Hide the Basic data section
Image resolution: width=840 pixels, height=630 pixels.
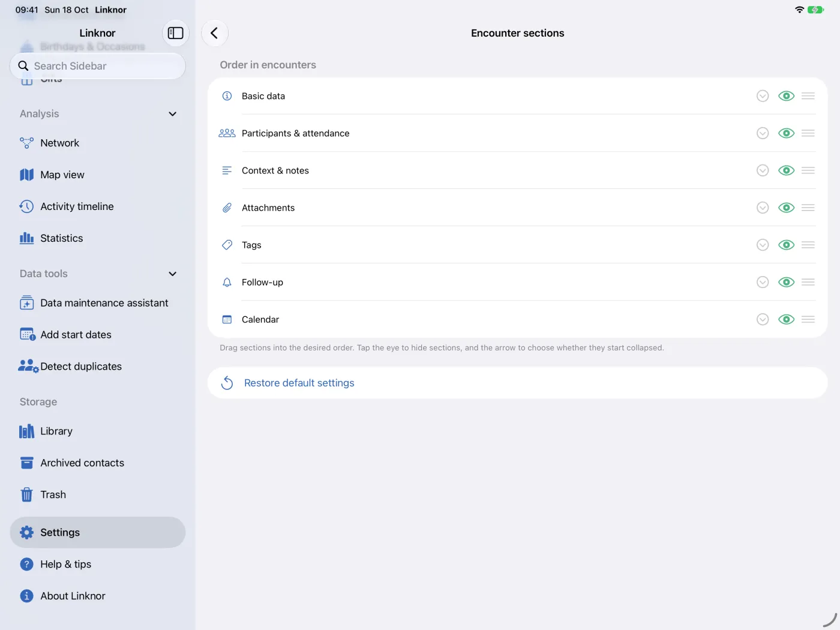pyautogui.click(x=786, y=96)
